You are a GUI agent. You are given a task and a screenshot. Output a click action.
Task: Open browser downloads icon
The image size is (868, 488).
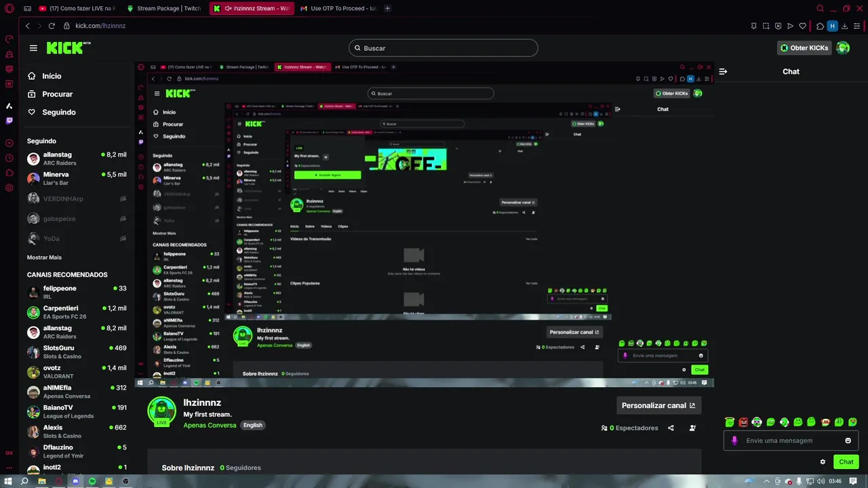[845, 26]
